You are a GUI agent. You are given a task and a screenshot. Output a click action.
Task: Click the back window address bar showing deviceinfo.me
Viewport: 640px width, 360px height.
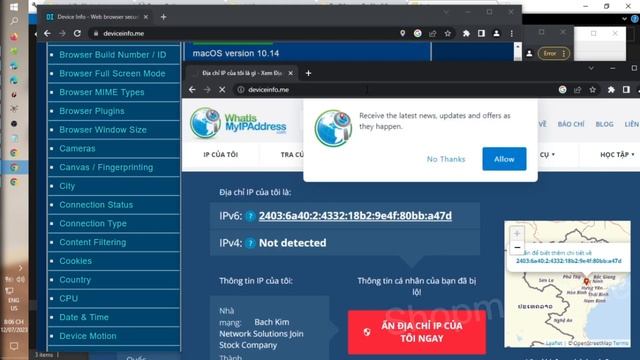[245, 33]
